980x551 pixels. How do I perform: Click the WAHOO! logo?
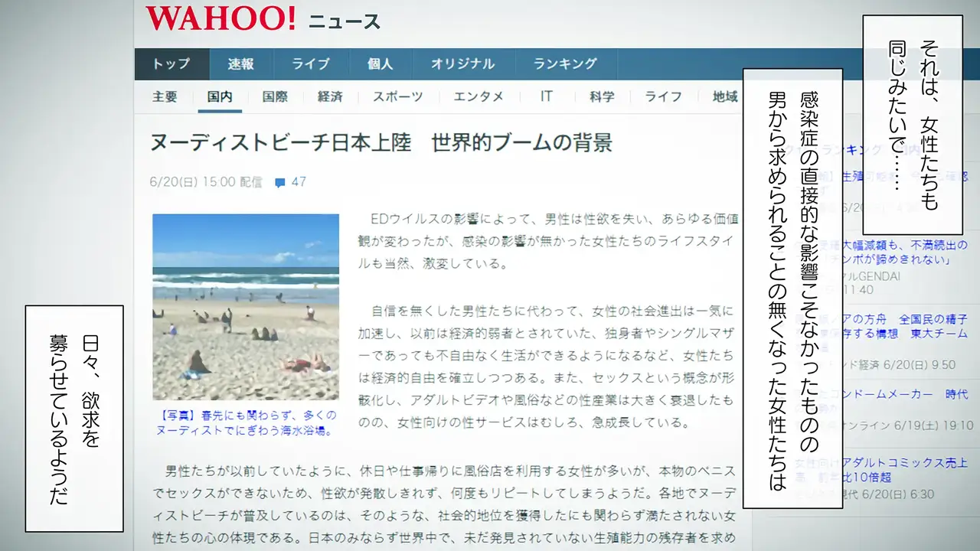click(x=220, y=18)
